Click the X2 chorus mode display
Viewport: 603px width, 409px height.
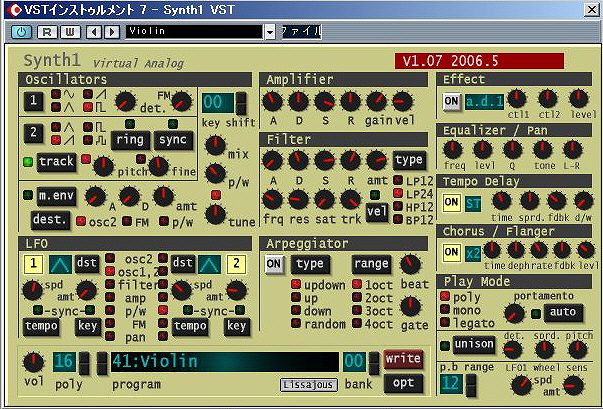tap(473, 254)
